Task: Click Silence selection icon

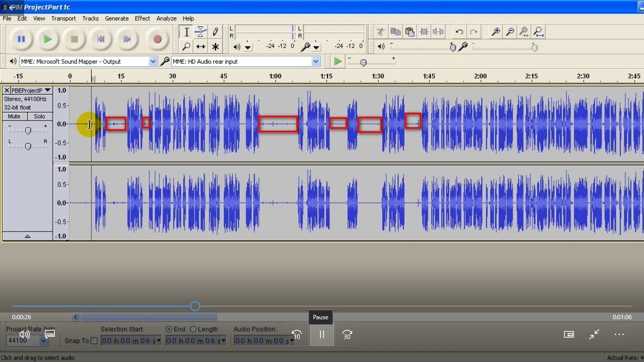Action: 438,32
